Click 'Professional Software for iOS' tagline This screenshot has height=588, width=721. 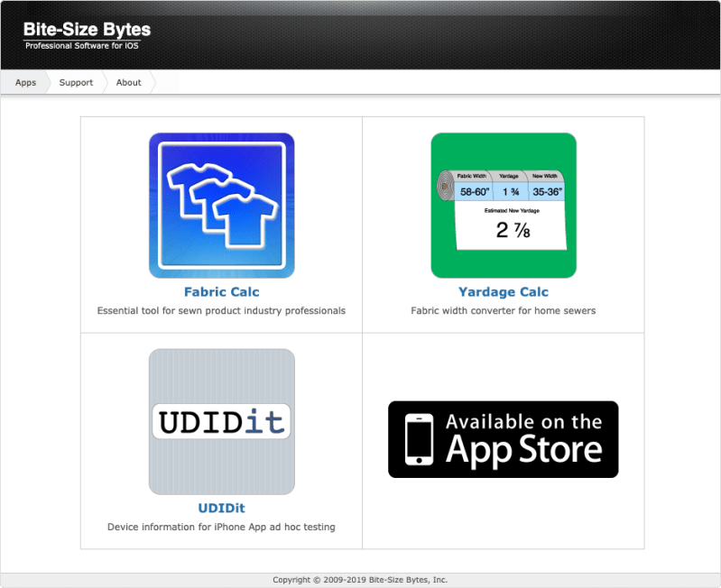pyautogui.click(x=82, y=45)
